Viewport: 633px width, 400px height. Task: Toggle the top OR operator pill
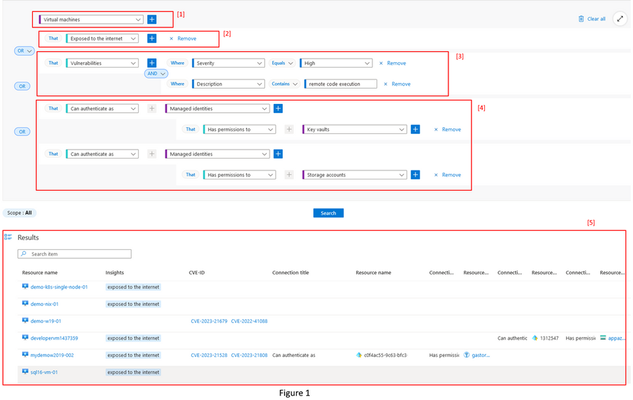pos(24,51)
